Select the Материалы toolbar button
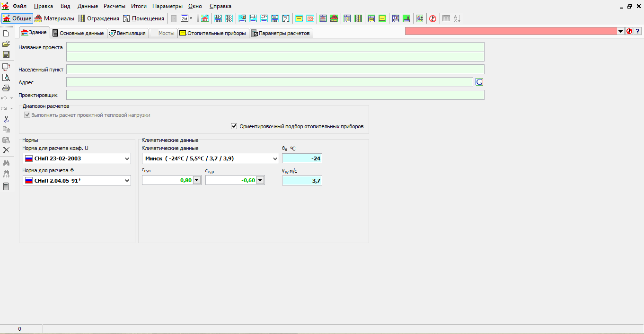 (54, 18)
